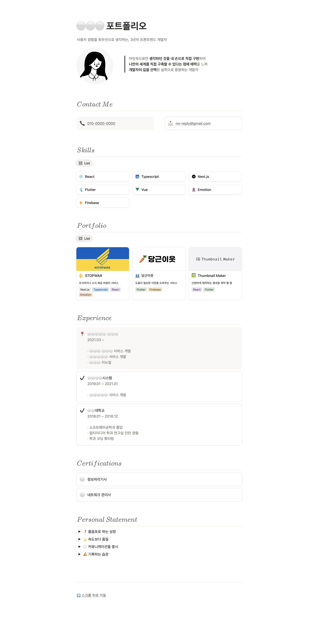Click the 스크롤 위로 이동 link
The width and height of the screenshot is (319, 644).
point(94,595)
